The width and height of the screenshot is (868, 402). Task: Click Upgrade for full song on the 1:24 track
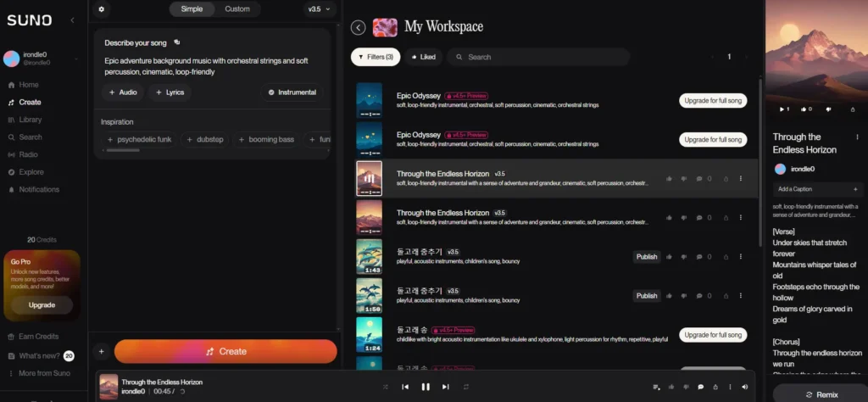click(713, 335)
